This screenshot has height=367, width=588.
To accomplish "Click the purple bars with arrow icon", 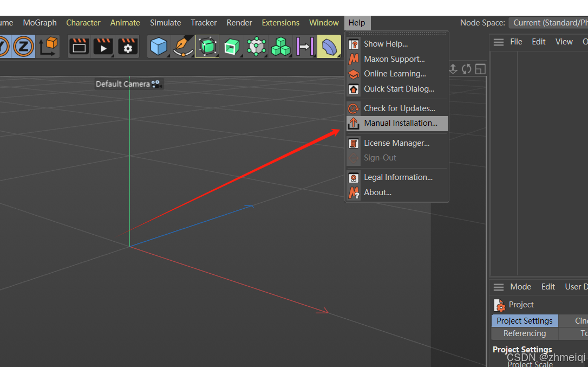I will (x=305, y=47).
